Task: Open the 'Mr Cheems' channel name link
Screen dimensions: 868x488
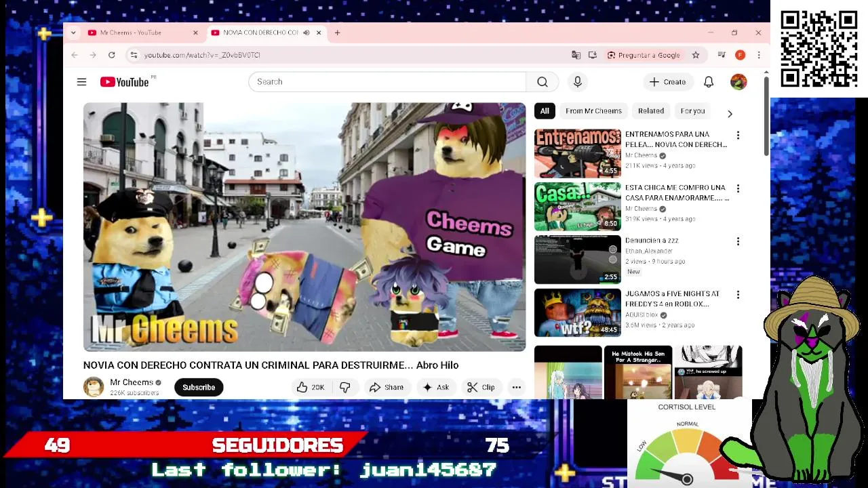Action: click(x=132, y=382)
